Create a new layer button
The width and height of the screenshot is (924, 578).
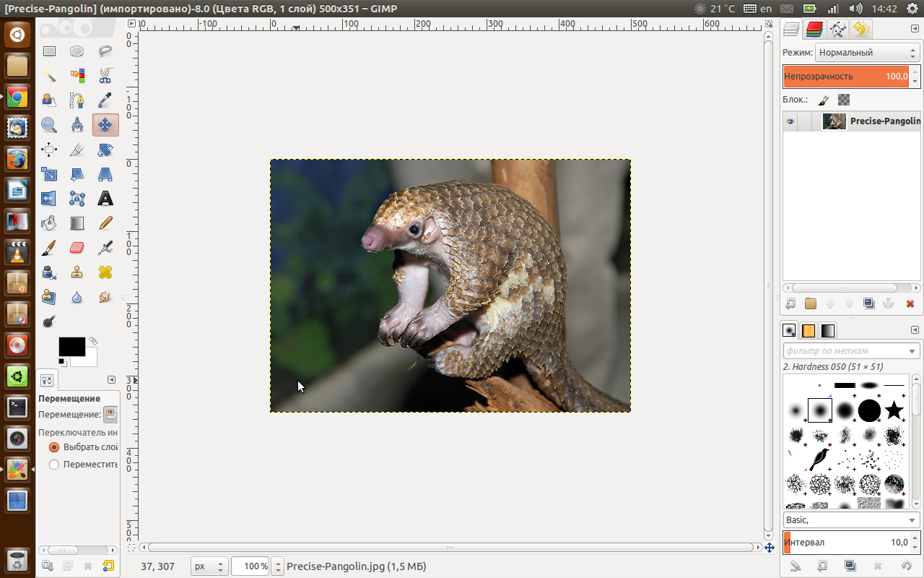click(x=790, y=304)
